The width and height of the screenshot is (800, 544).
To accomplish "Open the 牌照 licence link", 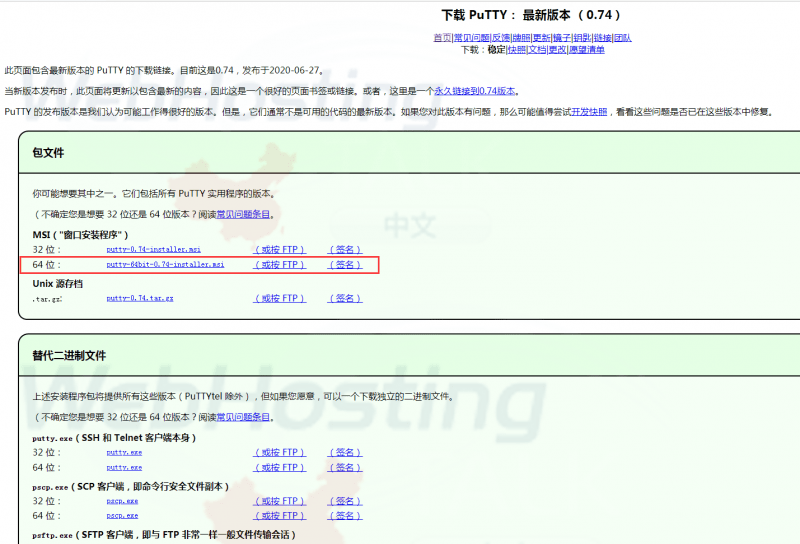I will (x=521, y=38).
